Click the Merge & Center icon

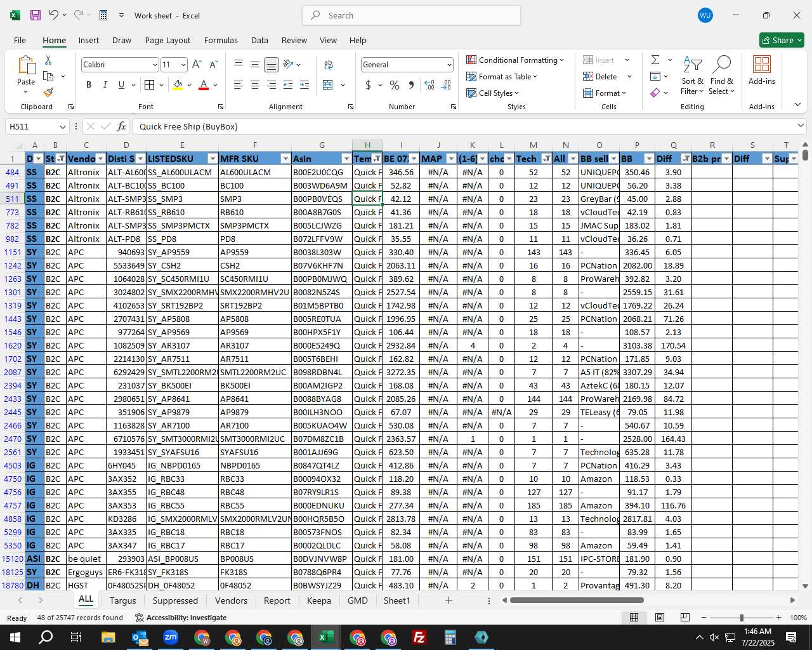point(328,84)
